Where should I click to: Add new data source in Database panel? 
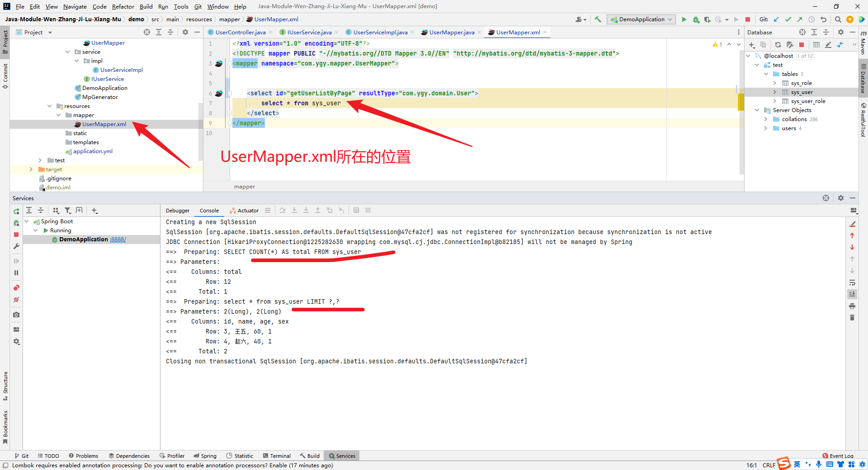point(752,45)
